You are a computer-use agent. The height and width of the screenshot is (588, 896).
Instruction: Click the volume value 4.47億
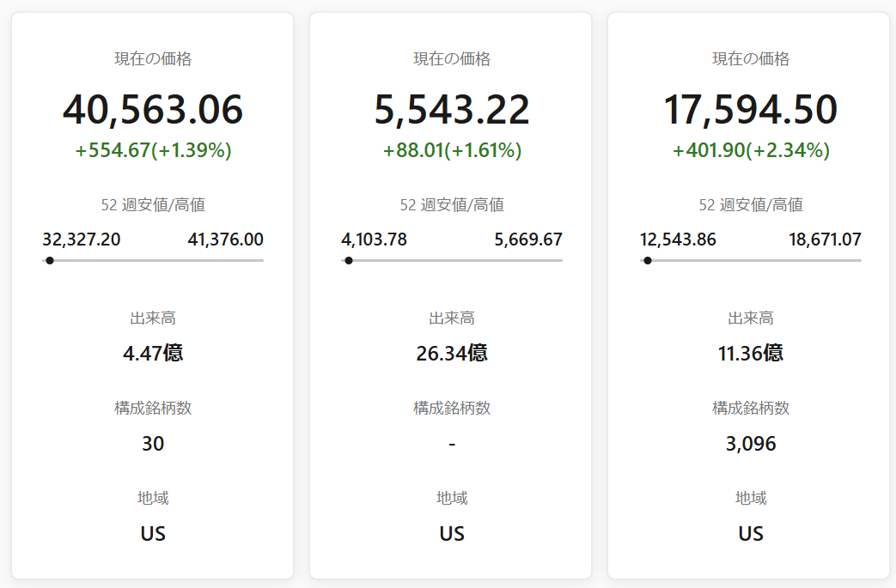pyautogui.click(x=153, y=354)
